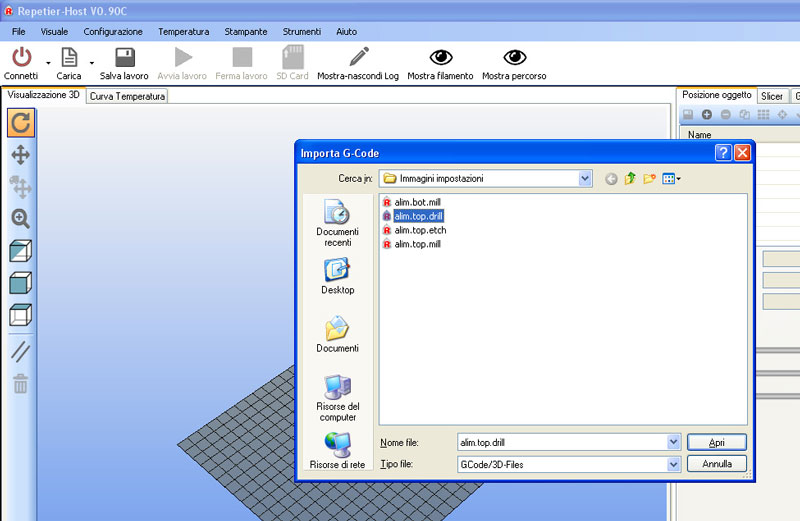The image size is (800, 521).
Task: Click the remove object minus icon
Action: [726, 114]
